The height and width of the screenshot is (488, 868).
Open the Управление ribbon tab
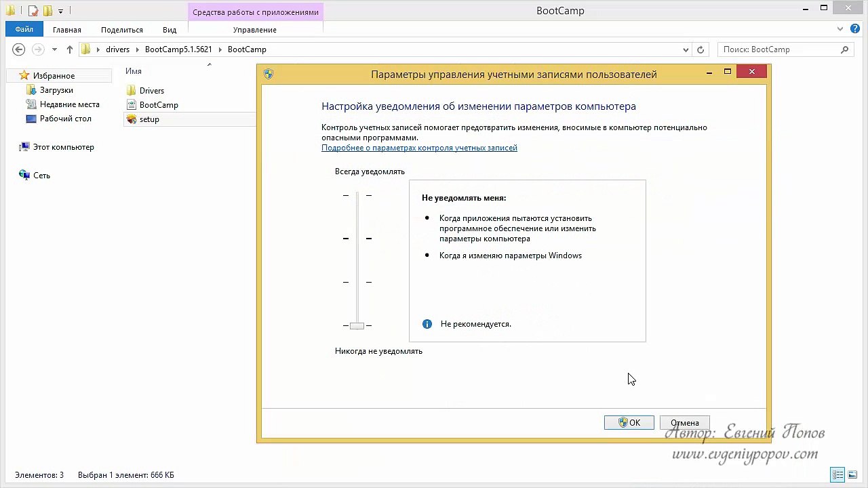255,30
